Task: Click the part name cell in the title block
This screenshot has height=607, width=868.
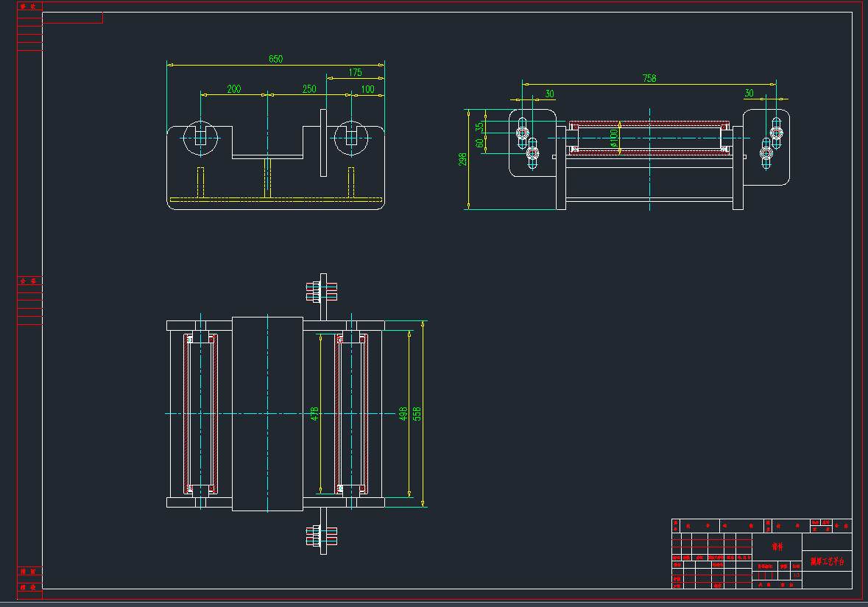Action: 777,545
